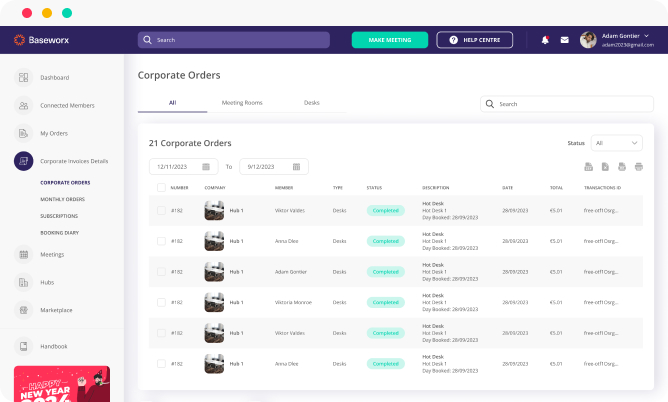Switch to the Meeting Rooms tab
This screenshot has height=402, width=668.
(241, 103)
